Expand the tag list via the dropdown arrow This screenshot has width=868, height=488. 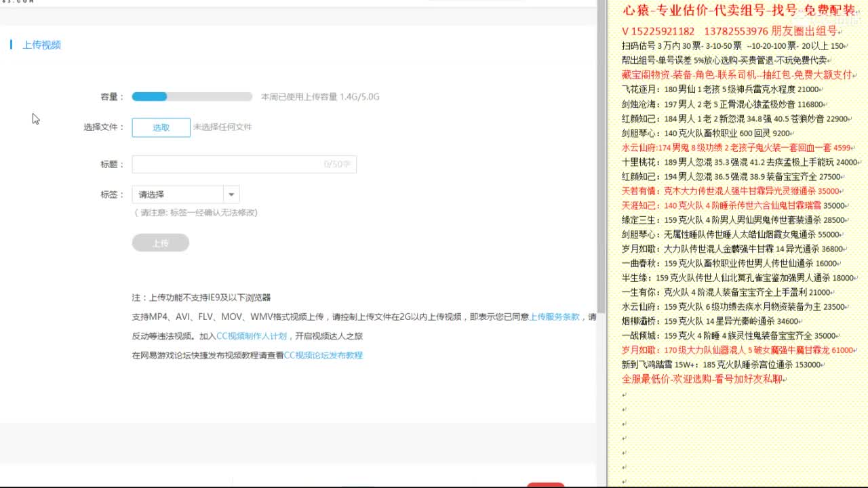[231, 194]
